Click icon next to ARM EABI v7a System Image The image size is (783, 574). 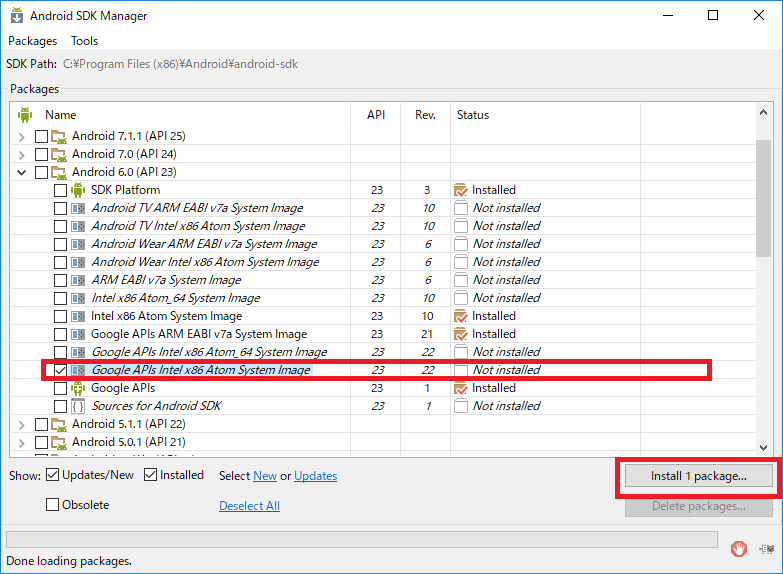[78, 280]
